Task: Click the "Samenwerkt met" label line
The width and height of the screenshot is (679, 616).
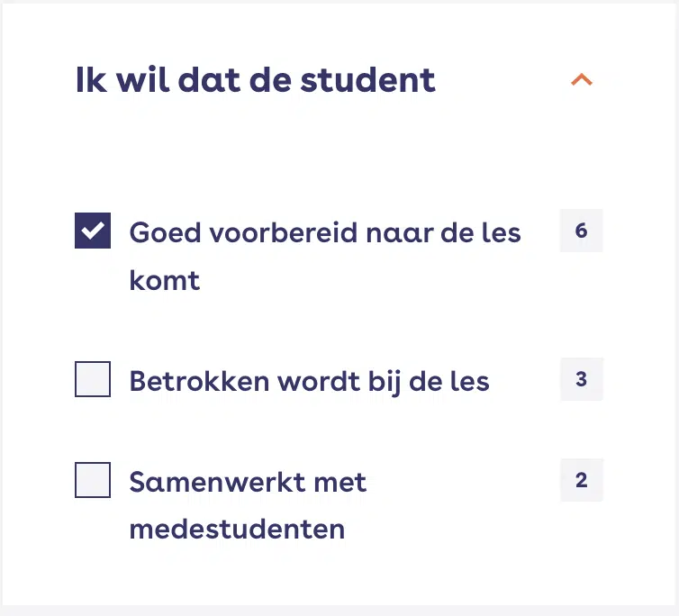Action: point(248,482)
